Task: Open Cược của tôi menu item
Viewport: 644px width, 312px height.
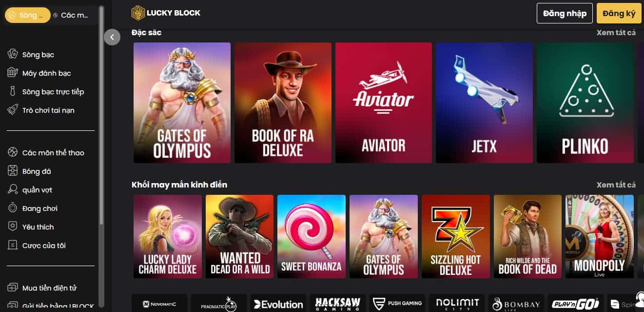Action: [x=44, y=245]
